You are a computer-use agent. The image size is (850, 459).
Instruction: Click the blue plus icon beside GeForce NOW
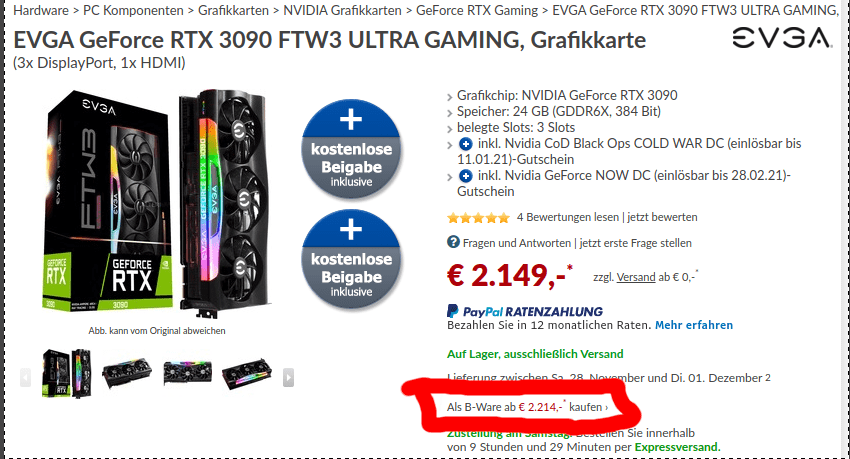[x=465, y=176]
